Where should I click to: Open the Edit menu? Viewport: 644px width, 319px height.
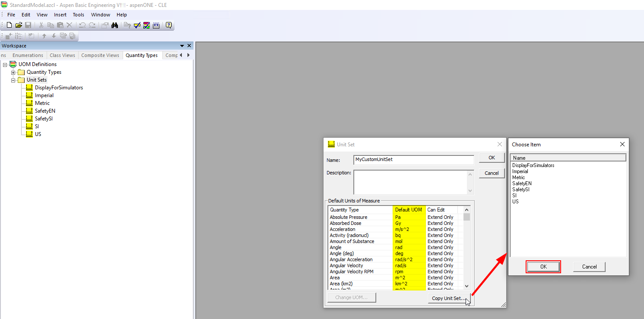(26, 15)
